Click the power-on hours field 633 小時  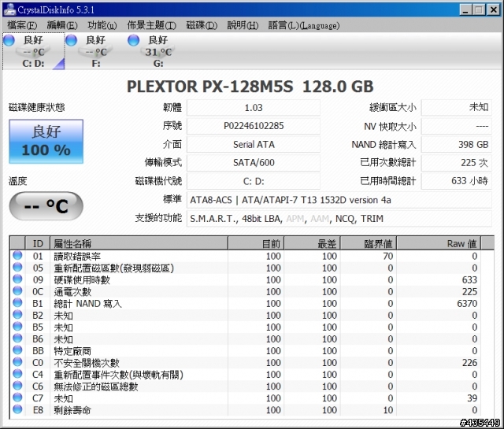tap(457, 181)
